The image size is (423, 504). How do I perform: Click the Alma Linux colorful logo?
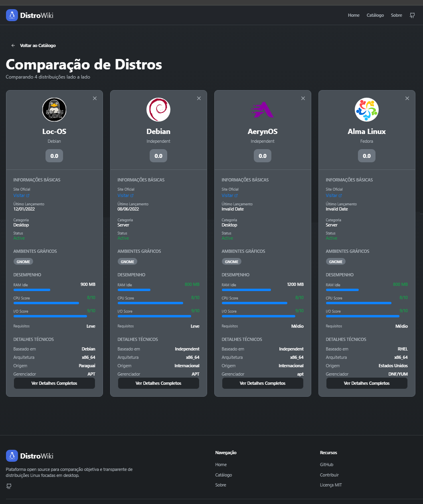coord(367,110)
